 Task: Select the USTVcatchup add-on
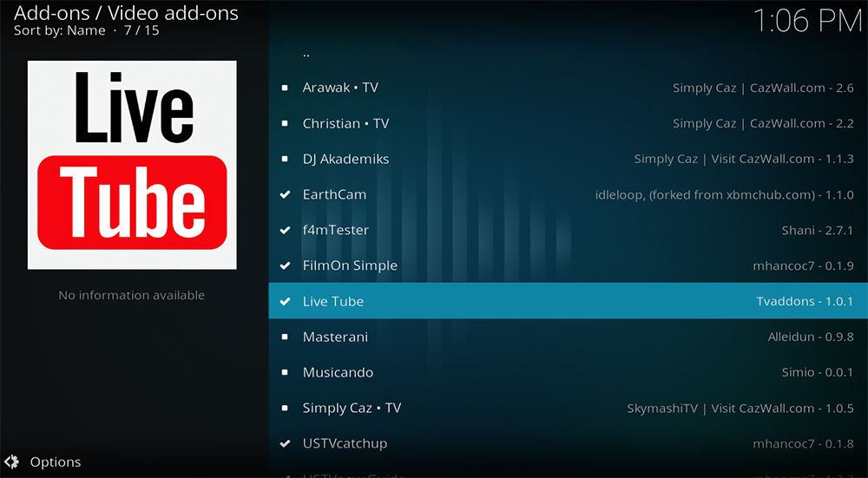coord(568,443)
